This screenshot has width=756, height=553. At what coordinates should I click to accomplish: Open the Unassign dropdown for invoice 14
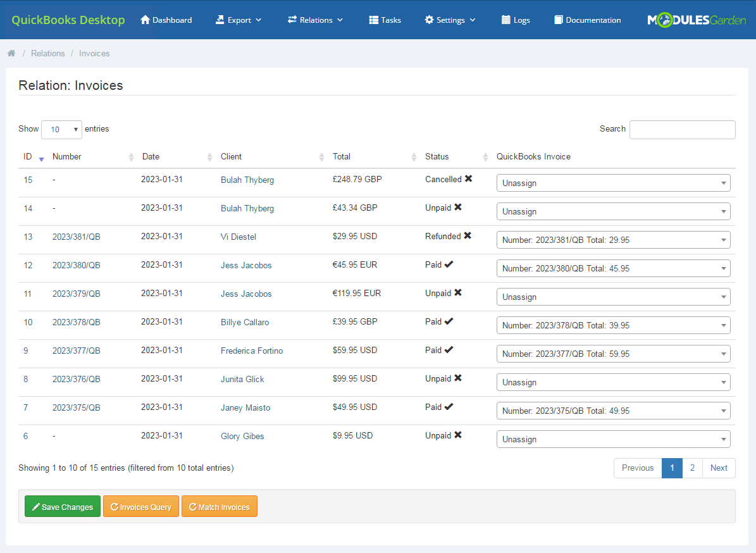tap(613, 211)
